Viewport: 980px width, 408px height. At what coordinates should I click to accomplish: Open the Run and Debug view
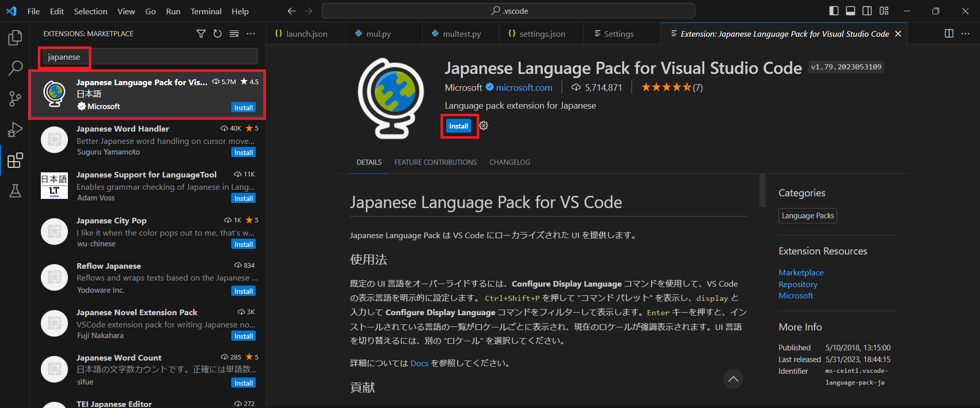(x=15, y=130)
